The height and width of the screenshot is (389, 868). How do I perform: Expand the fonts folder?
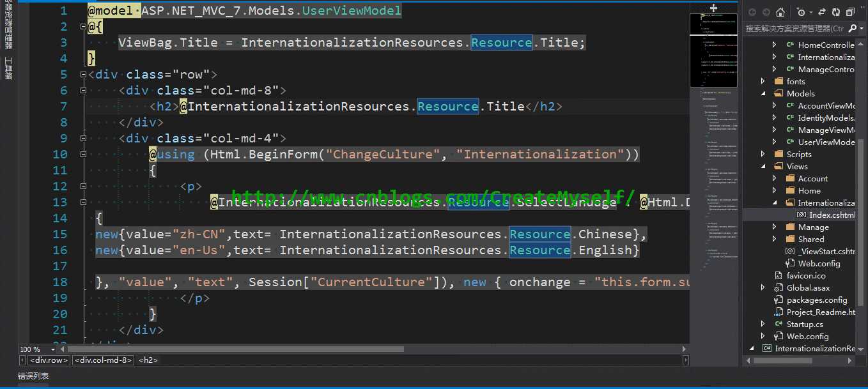(x=763, y=81)
